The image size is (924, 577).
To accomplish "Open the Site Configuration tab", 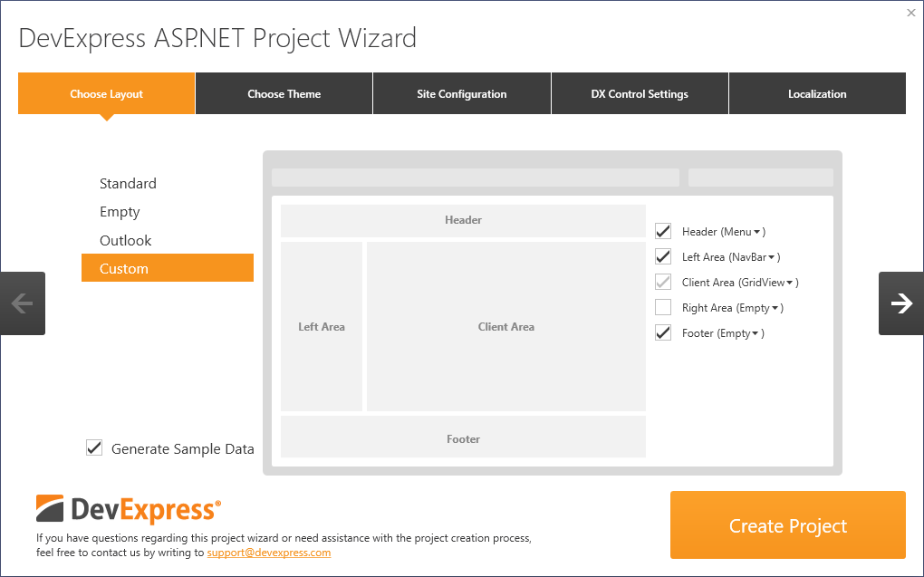I will 461,93.
